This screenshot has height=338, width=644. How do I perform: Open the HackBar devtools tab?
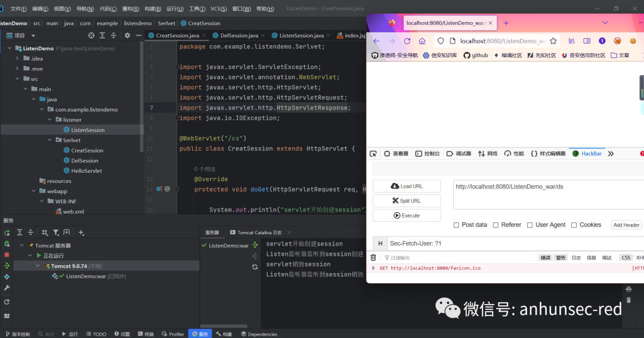(587, 154)
